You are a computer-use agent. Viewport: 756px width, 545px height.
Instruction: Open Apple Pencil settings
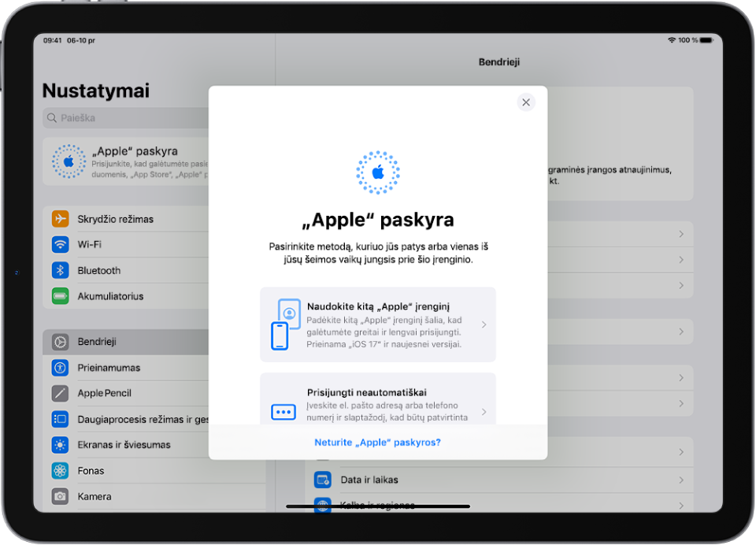[126, 394]
